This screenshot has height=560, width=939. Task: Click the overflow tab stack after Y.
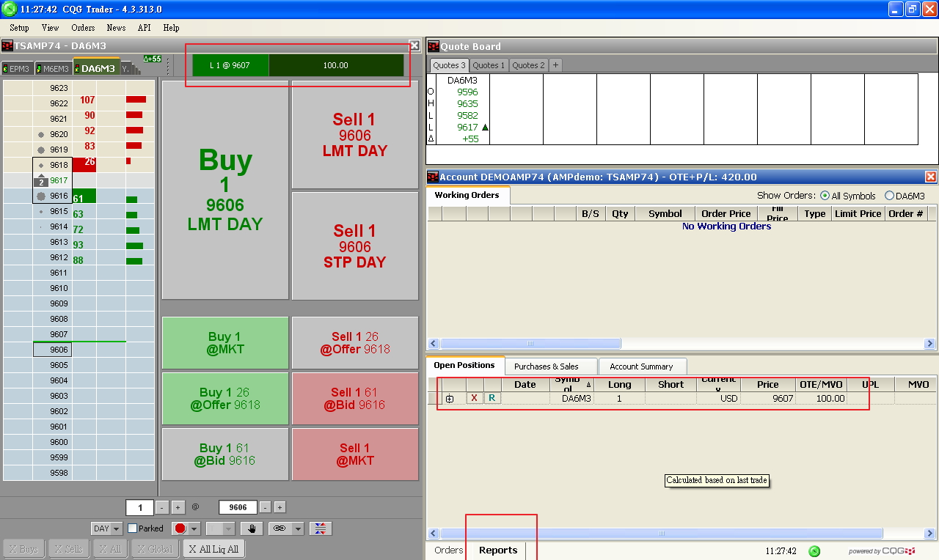pyautogui.click(x=136, y=68)
